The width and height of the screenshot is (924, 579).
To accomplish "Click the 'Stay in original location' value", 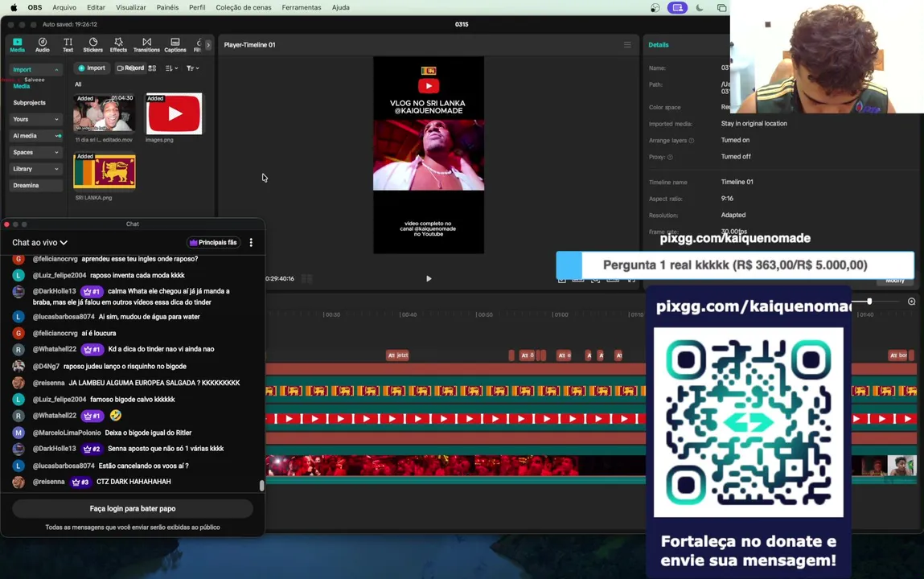I will (754, 124).
